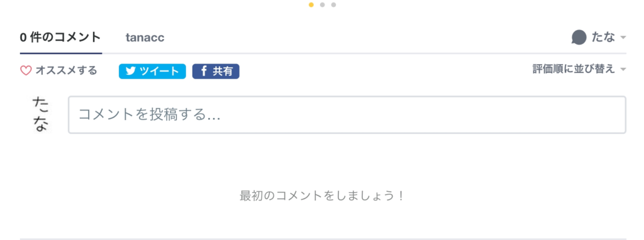Screen dimensions: 644x240
Task: Share via the ツイート button
Action: point(152,72)
